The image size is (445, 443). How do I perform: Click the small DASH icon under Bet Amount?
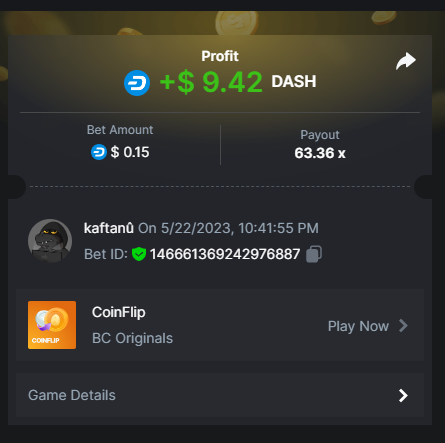coord(99,152)
